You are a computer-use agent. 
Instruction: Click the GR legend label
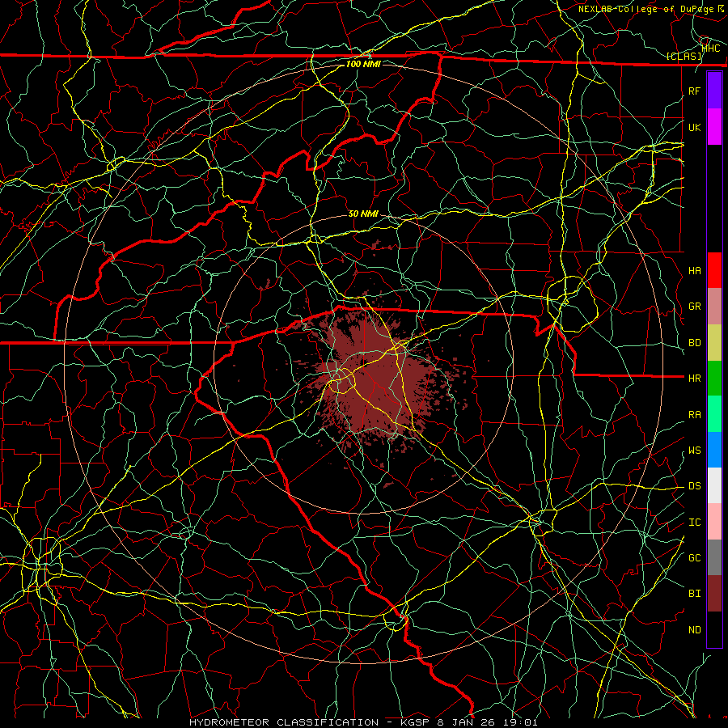coord(694,307)
